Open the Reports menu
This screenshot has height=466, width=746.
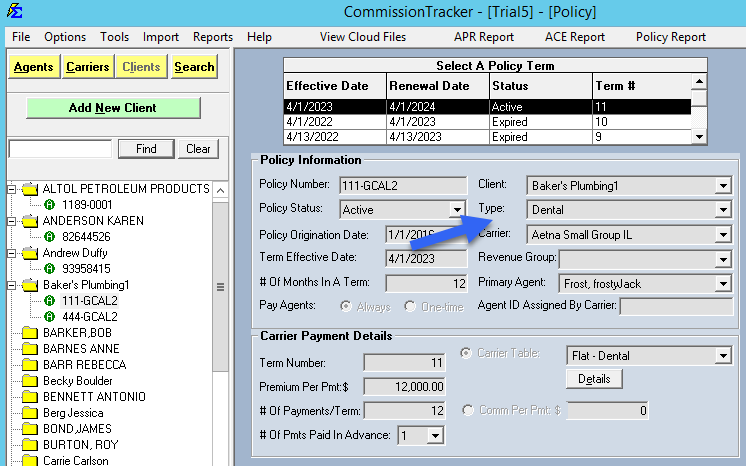coord(212,37)
